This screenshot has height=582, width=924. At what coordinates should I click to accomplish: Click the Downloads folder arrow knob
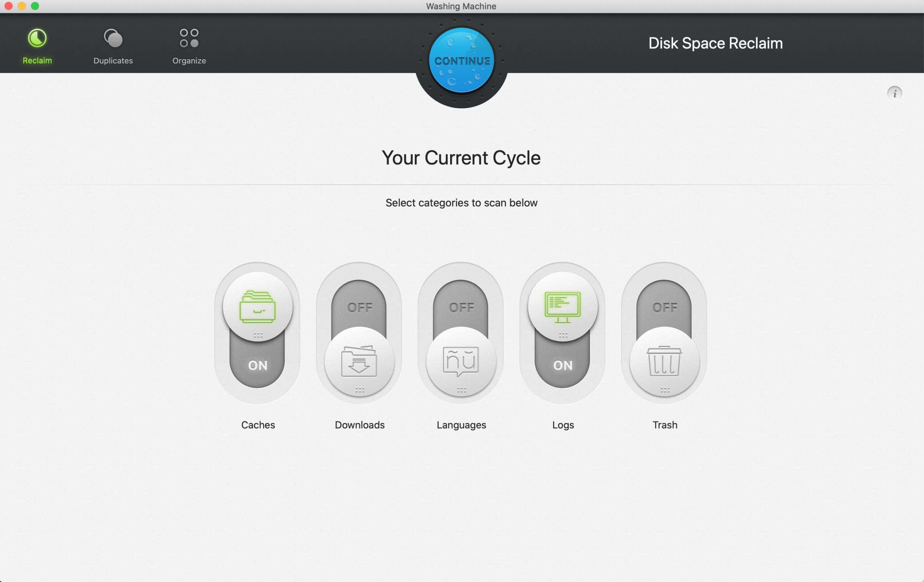pyautogui.click(x=359, y=362)
